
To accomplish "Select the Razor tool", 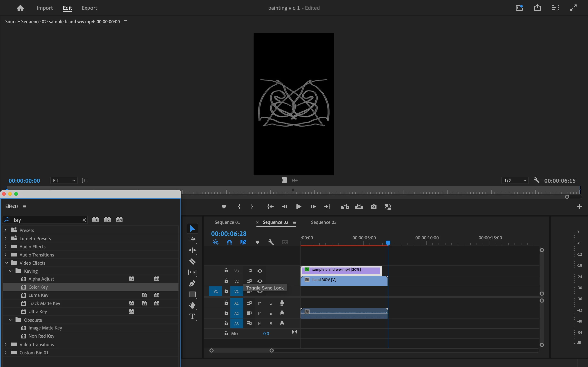I will pos(192,261).
